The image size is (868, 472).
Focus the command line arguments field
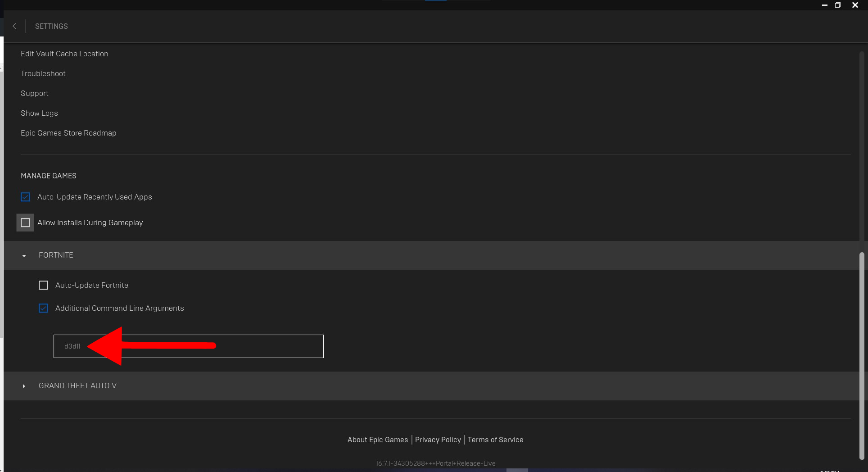pos(189,346)
